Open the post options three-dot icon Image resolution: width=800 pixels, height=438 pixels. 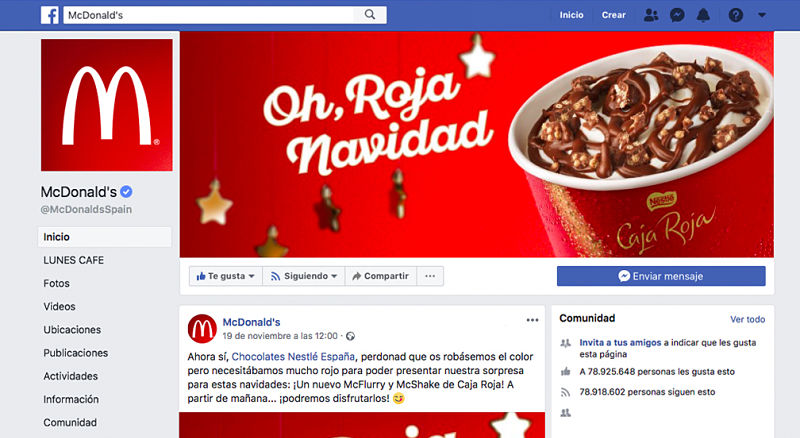point(532,320)
